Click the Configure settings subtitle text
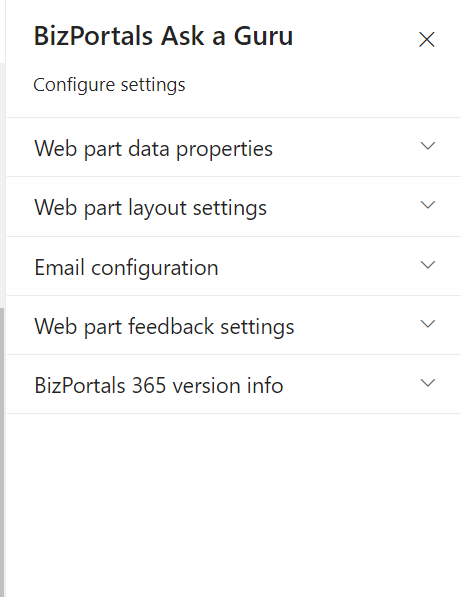The image size is (461, 597). click(109, 85)
